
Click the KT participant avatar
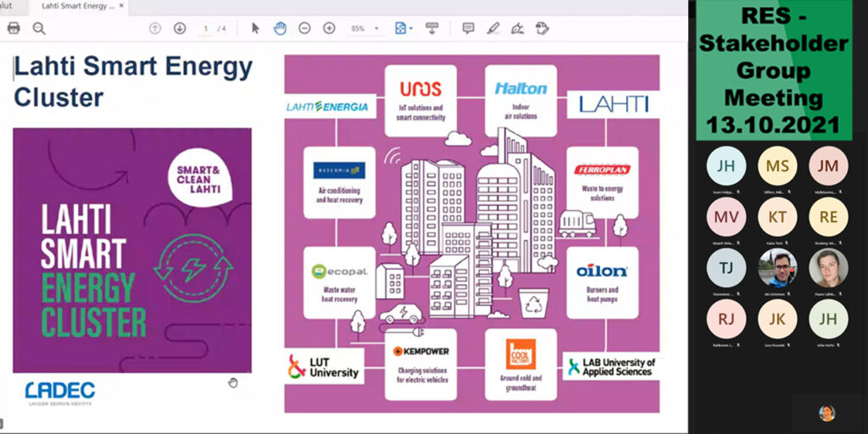click(x=777, y=217)
